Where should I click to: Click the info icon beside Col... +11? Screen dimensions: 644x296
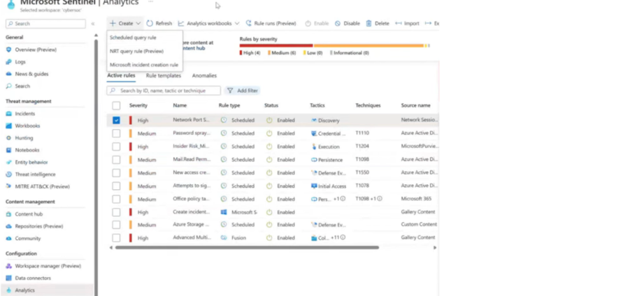(x=343, y=237)
